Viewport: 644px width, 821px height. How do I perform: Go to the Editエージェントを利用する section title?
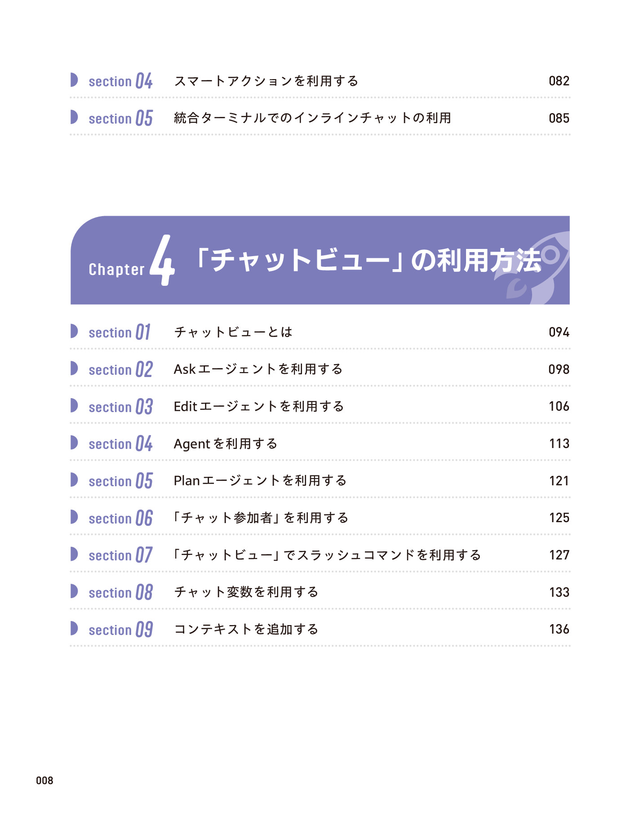[259, 406]
